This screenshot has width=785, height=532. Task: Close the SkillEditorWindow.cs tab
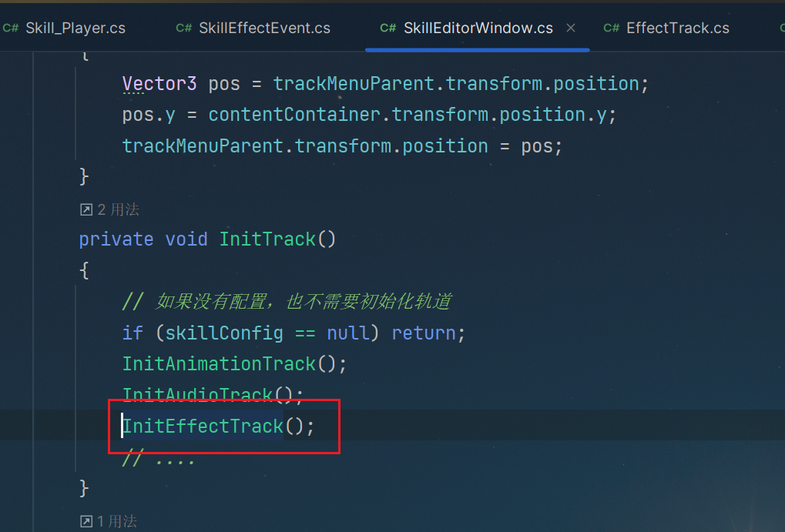coord(571,28)
